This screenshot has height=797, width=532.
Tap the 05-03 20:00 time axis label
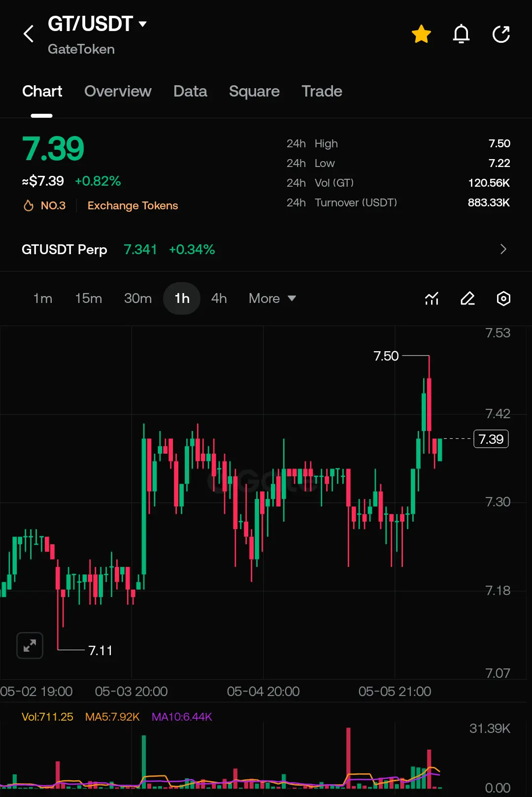click(x=131, y=692)
